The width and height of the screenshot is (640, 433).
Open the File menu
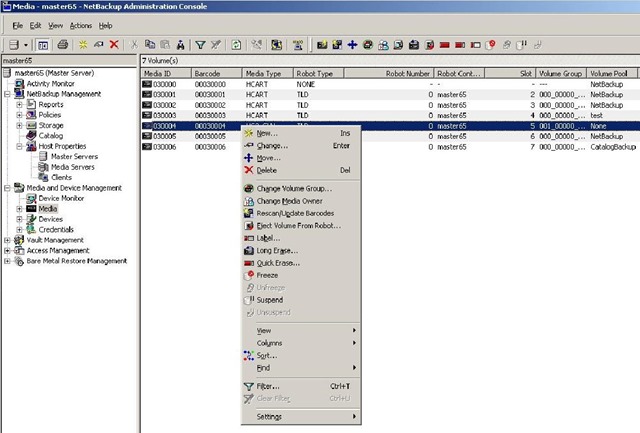pyautogui.click(x=18, y=25)
